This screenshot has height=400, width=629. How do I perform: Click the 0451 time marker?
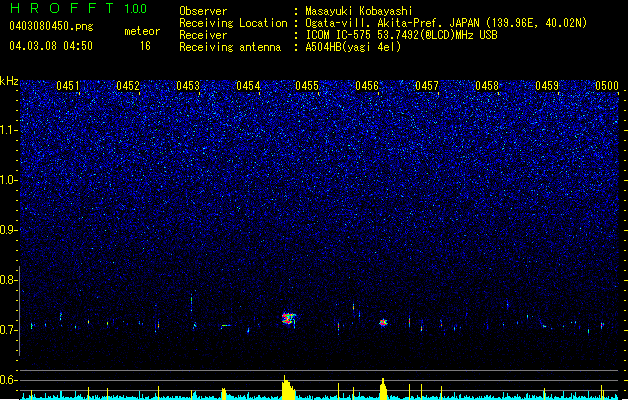click(68, 86)
